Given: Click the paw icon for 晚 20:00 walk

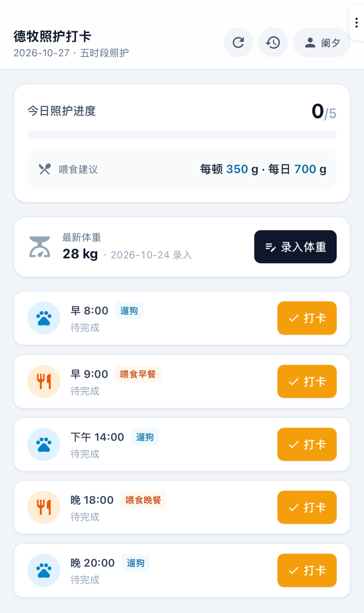Looking at the screenshot, I should 44,570.
